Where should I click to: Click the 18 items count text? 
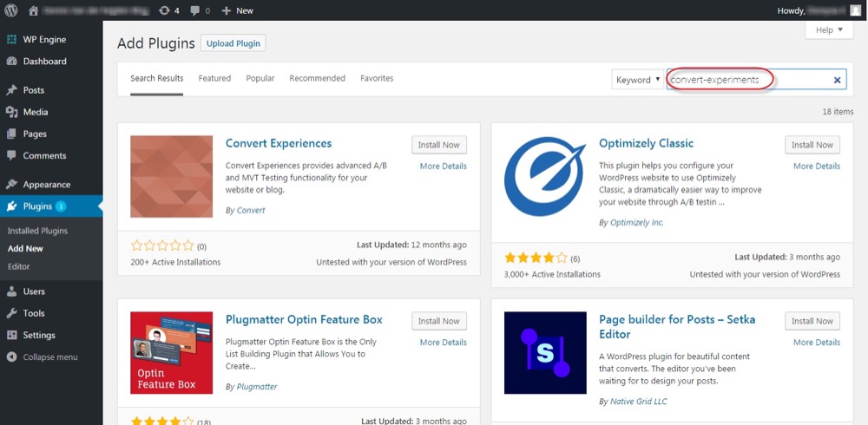(838, 112)
